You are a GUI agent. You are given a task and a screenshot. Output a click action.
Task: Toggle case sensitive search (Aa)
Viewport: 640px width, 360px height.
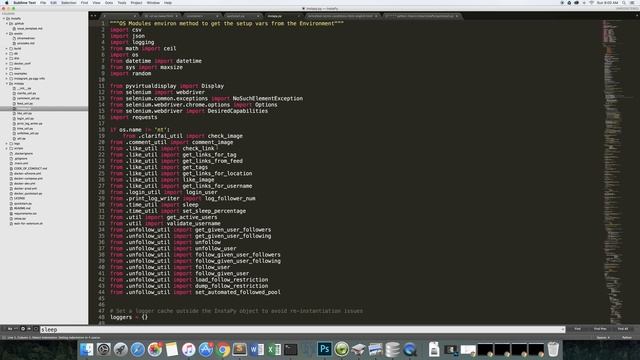tap(10, 329)
